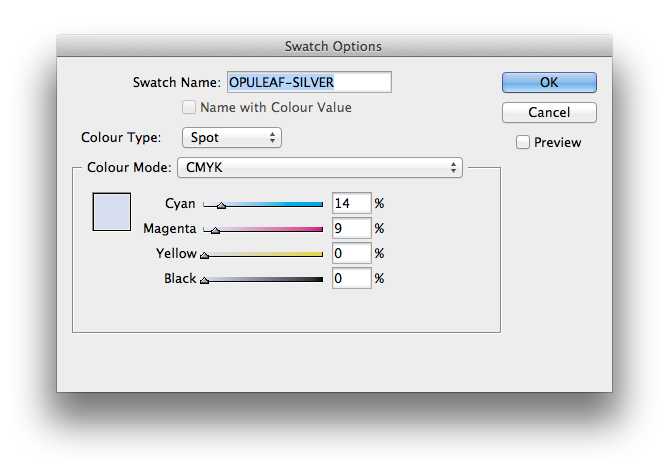Grab the Cyan slider handle
This screenshot has width=669, height=471.
[221, 205]
